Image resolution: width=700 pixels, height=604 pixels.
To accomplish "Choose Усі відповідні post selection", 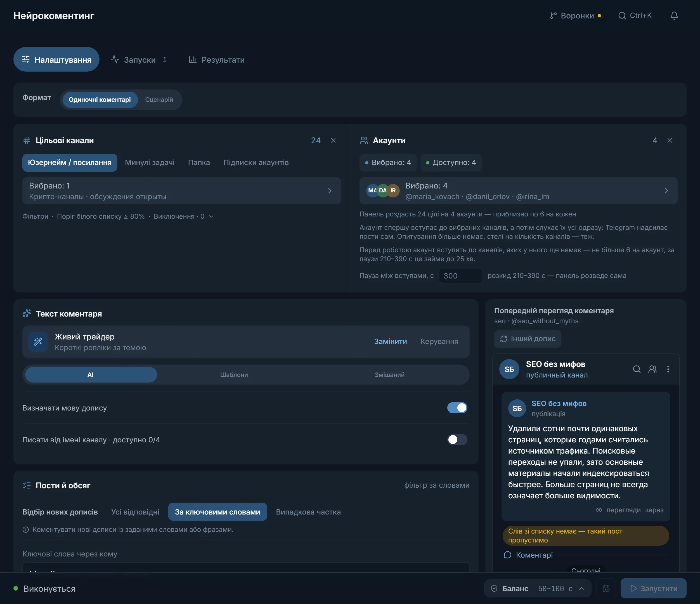I will click(135, 512).
